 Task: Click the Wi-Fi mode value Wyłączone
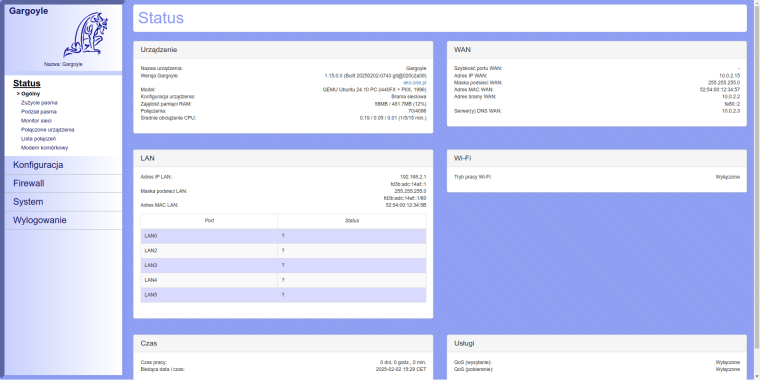point(728,177)
